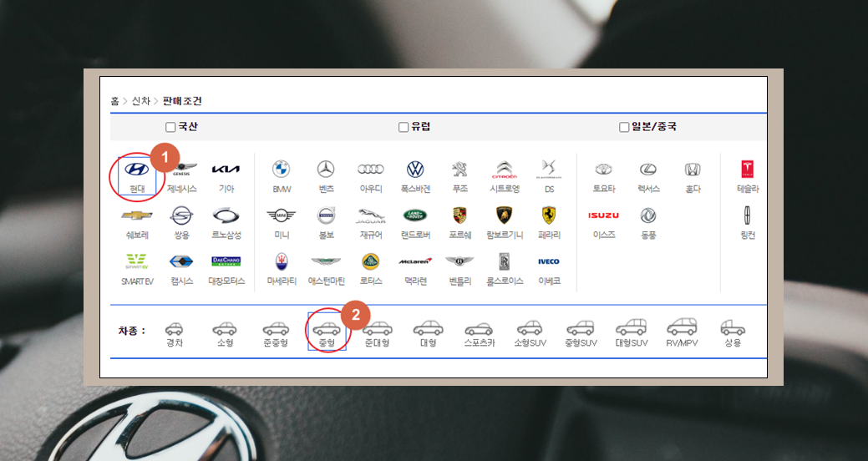This screenshot has width=868, height=461.
Task: Choose the Daechang Motors (대창모터스) logo
Action: [226, 261]
